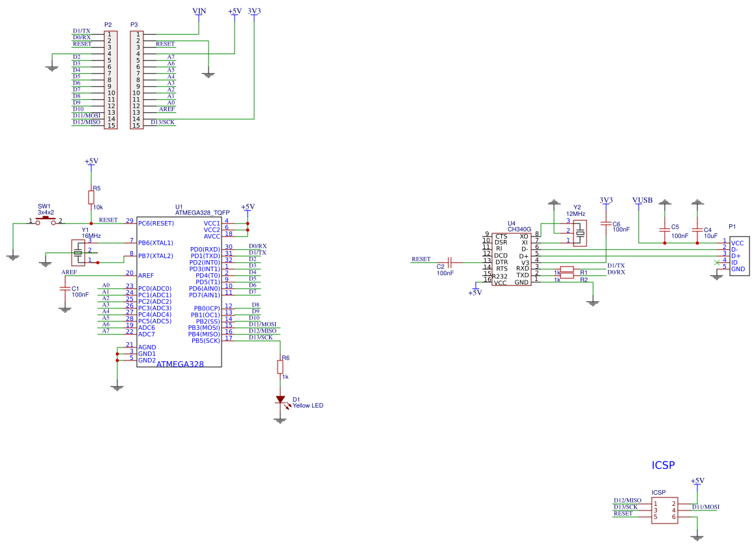Click the C5 100nF capacitor symbol

click(x=664, y=229)
